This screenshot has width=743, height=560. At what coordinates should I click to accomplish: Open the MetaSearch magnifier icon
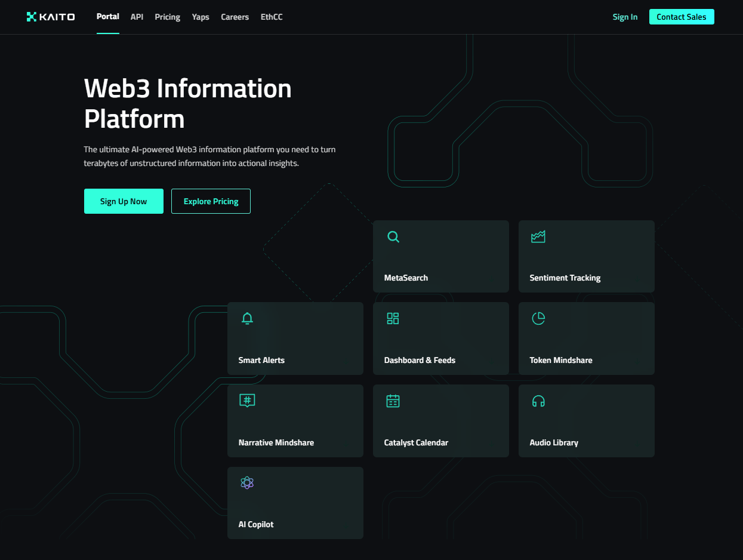tap(393, 237)
